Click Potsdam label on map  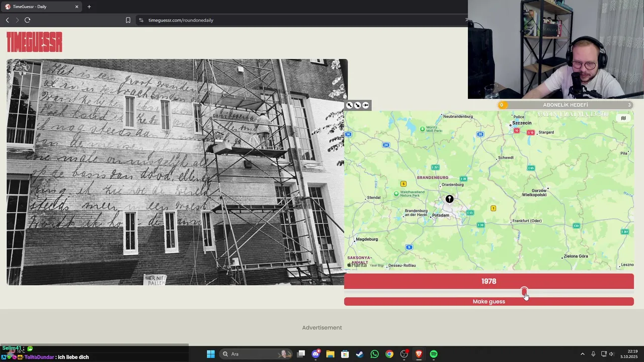(x=441, y=215)
